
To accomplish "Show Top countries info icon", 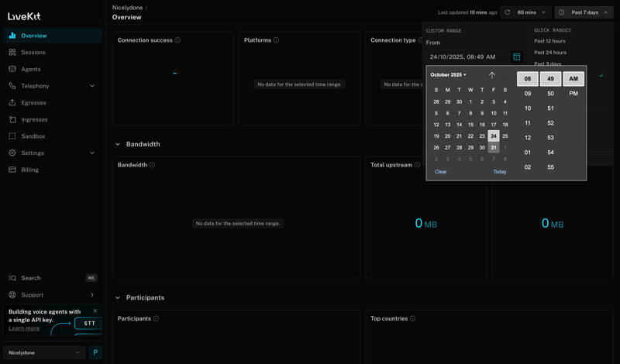I will click(x=413, y=318).
